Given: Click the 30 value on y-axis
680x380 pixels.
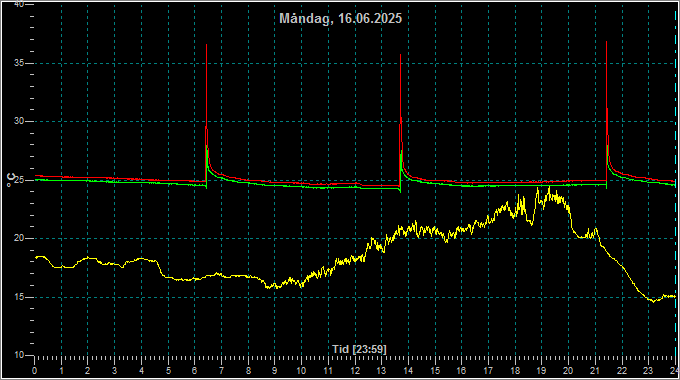Looking at the screenshot, I should (19, 121).
